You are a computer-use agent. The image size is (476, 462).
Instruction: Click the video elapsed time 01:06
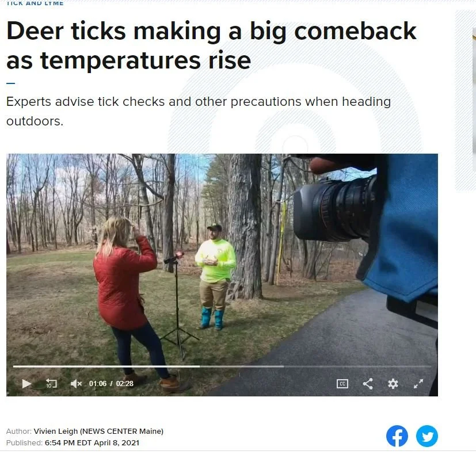pyautogui.click(x=98, y=384)
